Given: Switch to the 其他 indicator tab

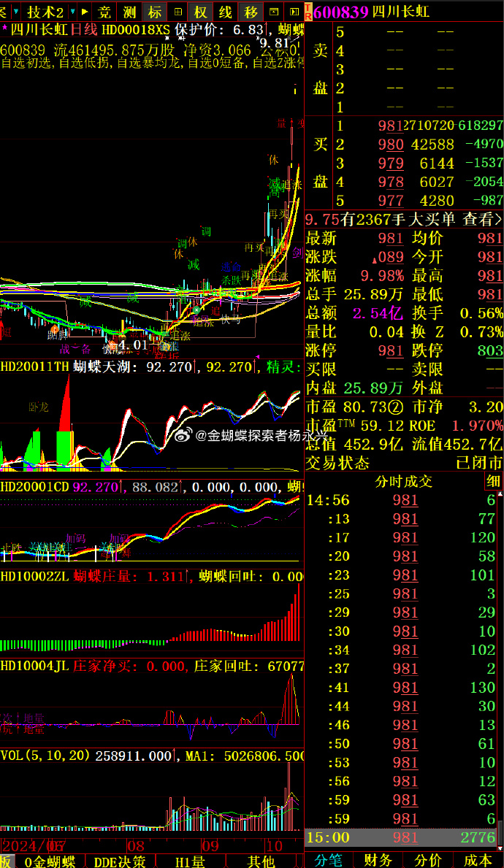Looking at the screenshot, I should (261, 861).
